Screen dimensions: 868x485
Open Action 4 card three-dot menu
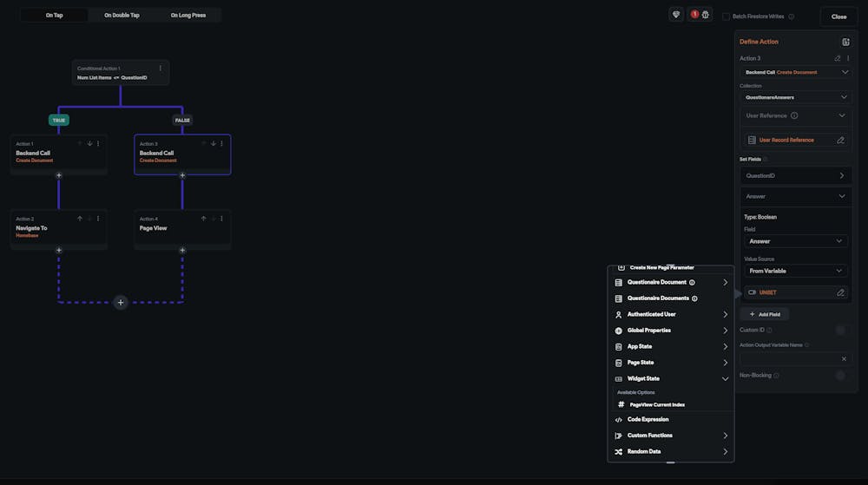pyautogui.click(x=221, y=219)
